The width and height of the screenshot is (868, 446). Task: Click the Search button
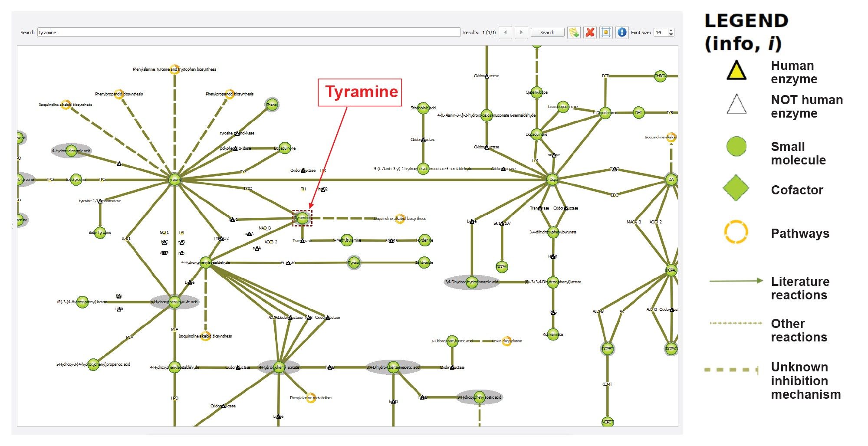coord(547,33)
